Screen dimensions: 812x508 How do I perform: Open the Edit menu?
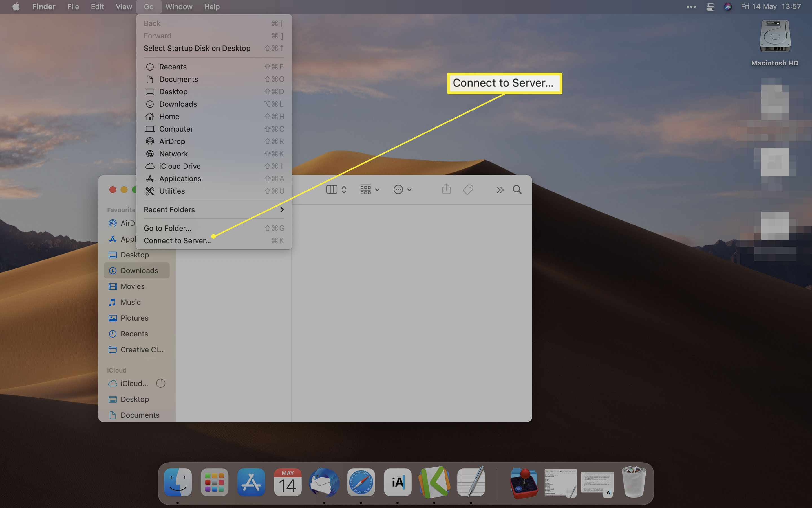97,7
